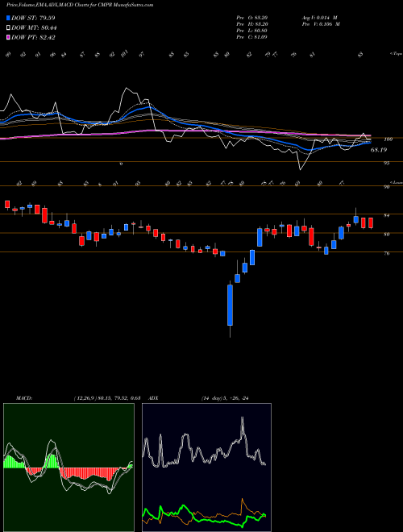Viewport: 403px width, 532px height.
Task: Click the DOW MT: 80.44 legend label
Action: pos(34,28)
